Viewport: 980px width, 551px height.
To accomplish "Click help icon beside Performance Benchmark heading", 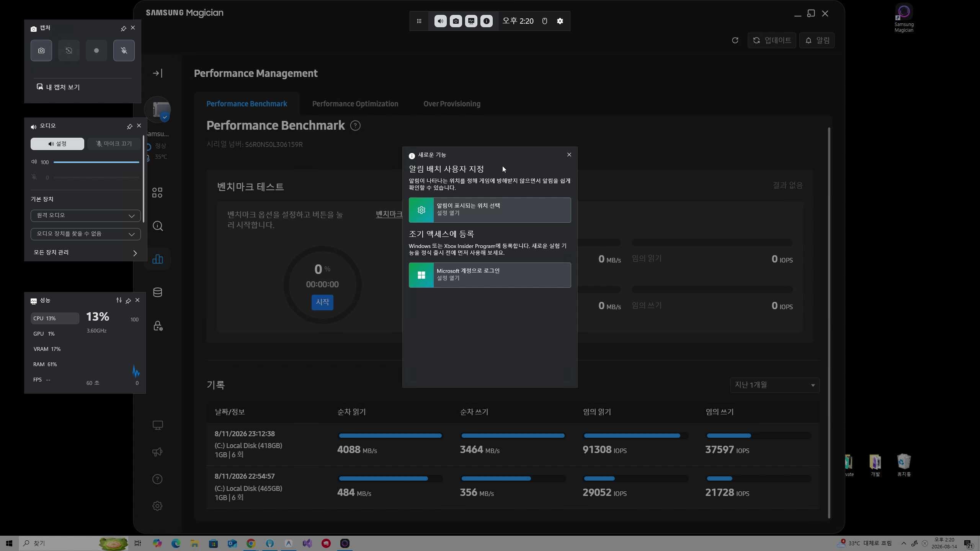I will [355, 126].
